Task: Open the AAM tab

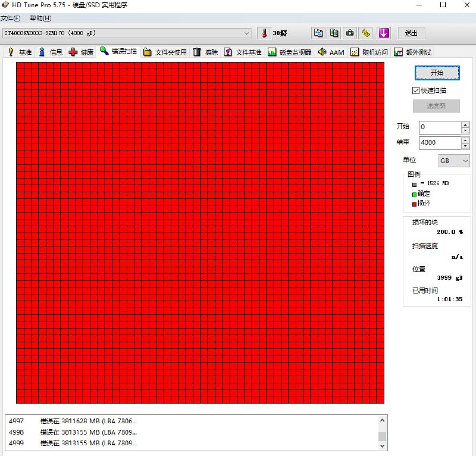Action: tap(331, 52)
